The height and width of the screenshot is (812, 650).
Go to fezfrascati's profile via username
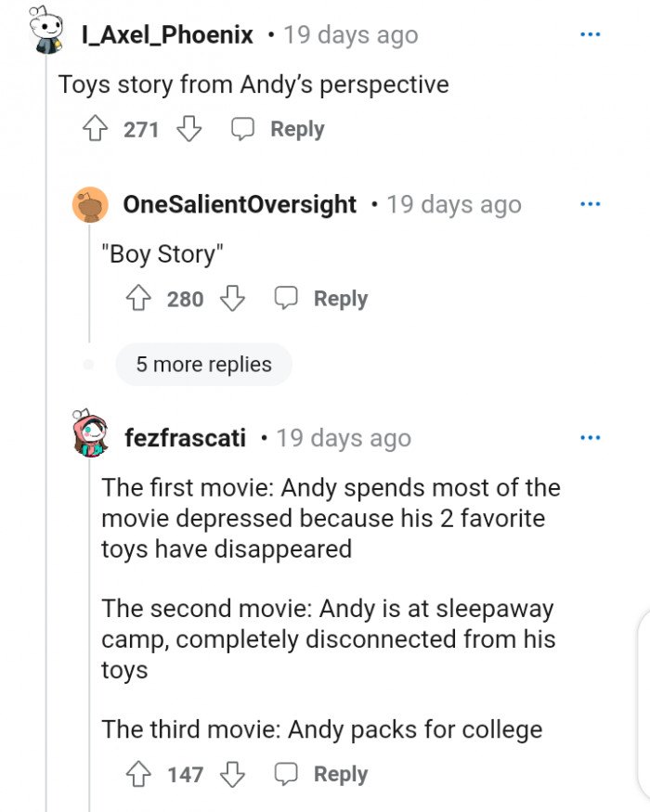tap(186, 437)
